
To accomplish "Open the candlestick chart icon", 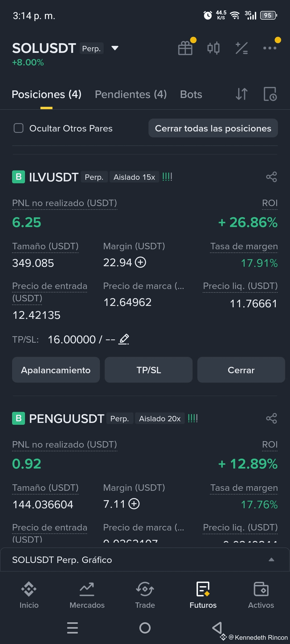I will point(213,48).
